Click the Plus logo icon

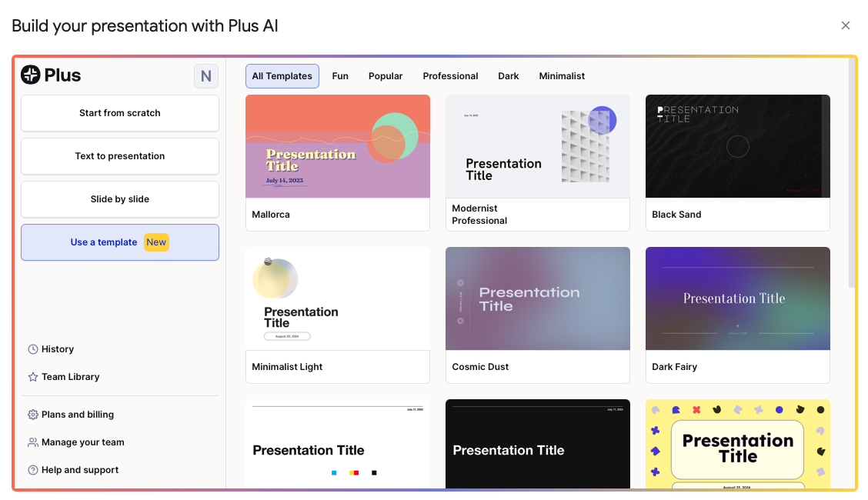click(x=31, y=75)
